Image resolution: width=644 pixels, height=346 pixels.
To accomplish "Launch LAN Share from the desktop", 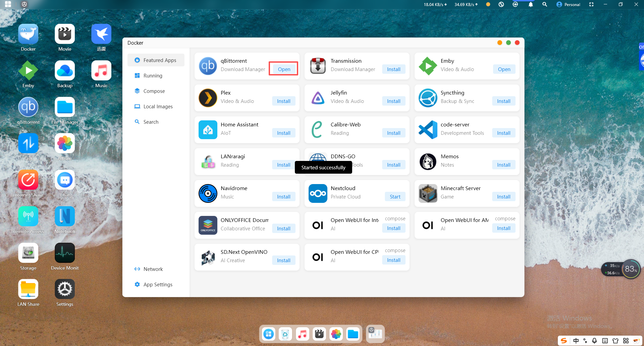I will pyautogui.click(x=28, y=289).
